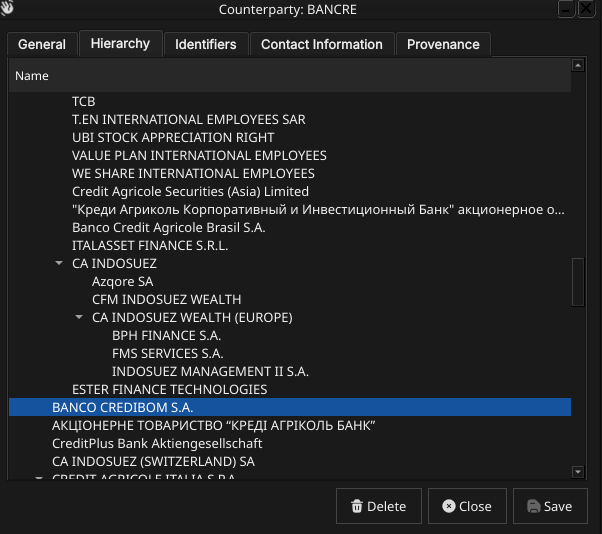Go to the Contact Information tab
The width and height of the screenshot is (602, 534).
[x=322, y=44]
